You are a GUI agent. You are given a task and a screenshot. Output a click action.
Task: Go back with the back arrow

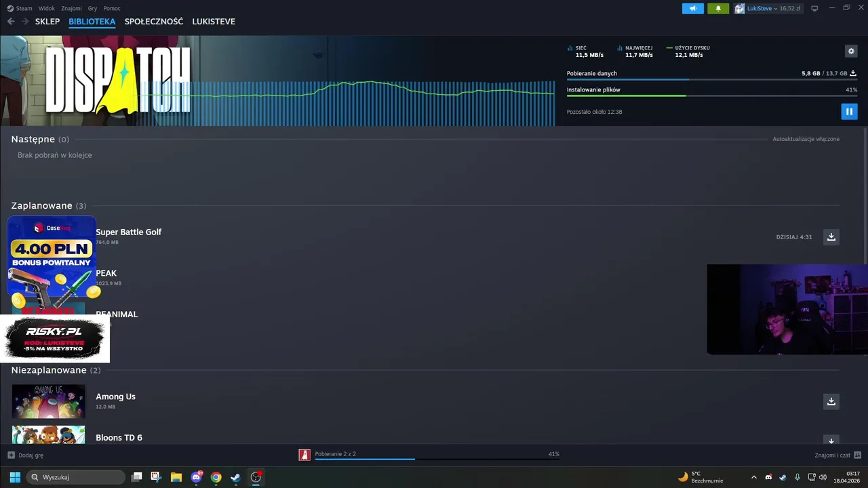[x=11, y=22]
